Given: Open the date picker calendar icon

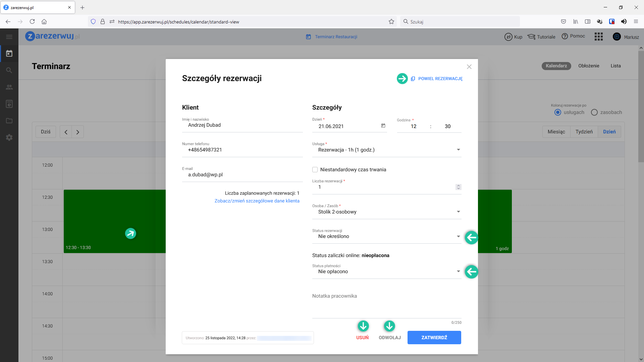Looking at the screenshot, I should (x=383, y=126).
